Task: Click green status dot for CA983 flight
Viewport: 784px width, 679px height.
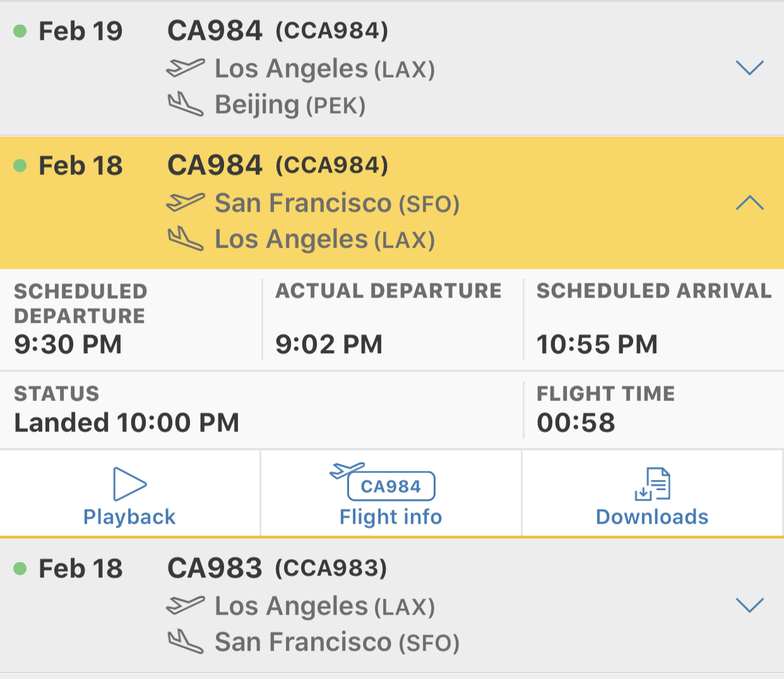Action: [x=20, y=568]
